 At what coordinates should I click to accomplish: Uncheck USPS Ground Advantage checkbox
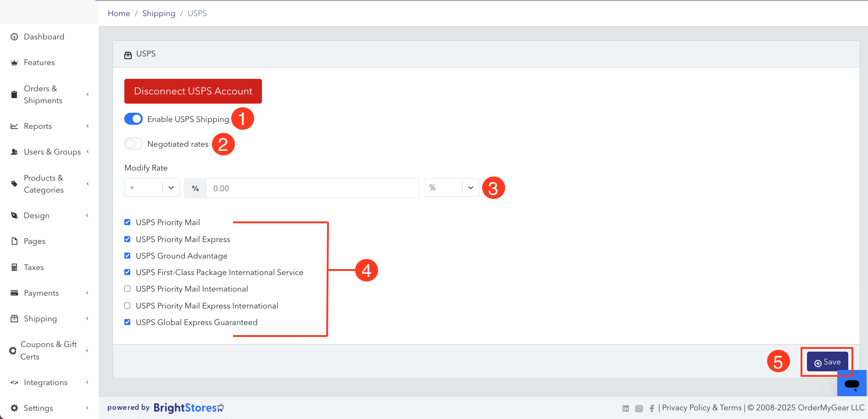pyautogui.click(x=128, y=256)
